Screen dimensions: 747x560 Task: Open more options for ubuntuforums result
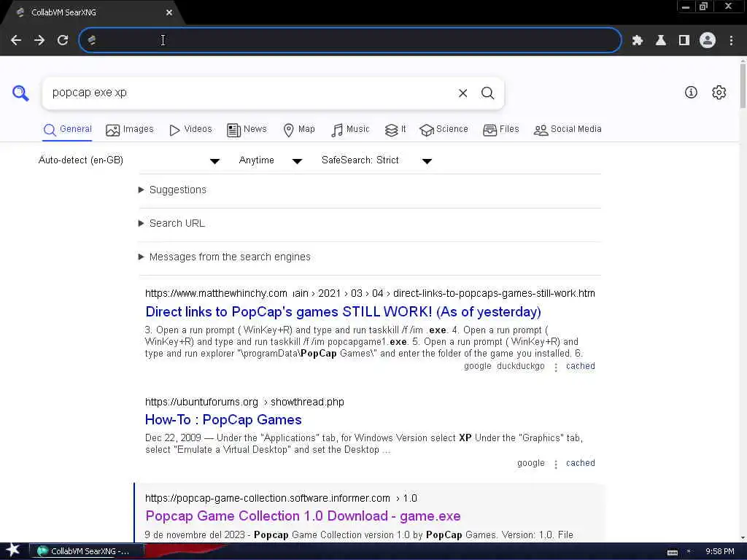pos(555,464)
